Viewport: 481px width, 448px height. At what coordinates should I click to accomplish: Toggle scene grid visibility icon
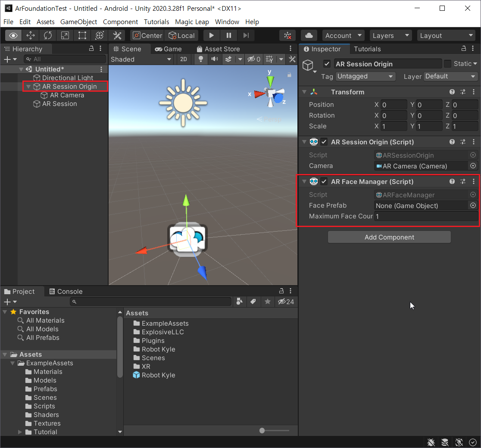pyautogui.click(x=269, y=59)
